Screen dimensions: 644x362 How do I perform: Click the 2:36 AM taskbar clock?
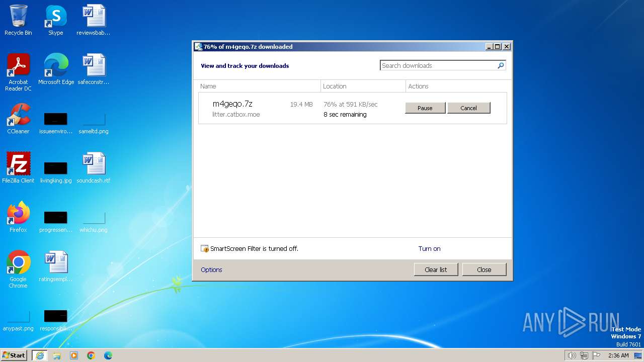click(618, 355)
